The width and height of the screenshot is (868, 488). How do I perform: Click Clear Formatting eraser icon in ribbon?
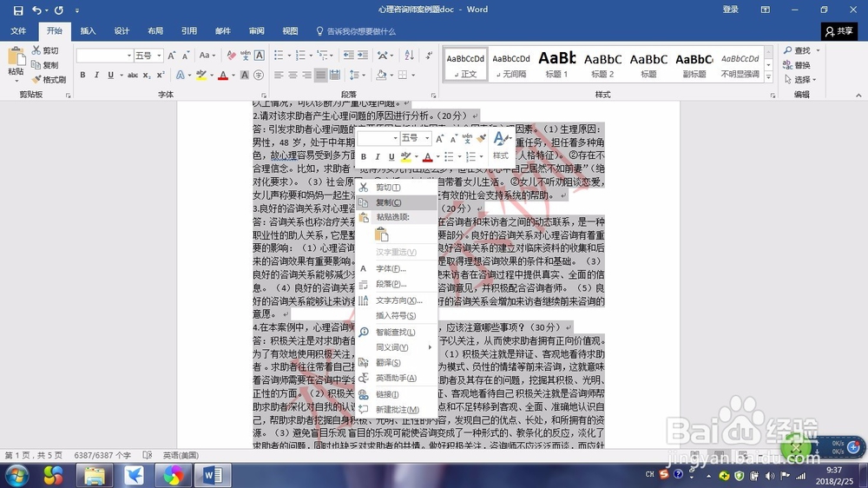tap(232, 56)
